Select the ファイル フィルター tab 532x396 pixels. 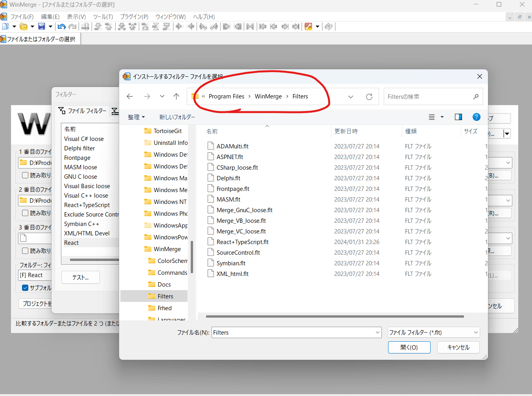(x=83, y=111)
